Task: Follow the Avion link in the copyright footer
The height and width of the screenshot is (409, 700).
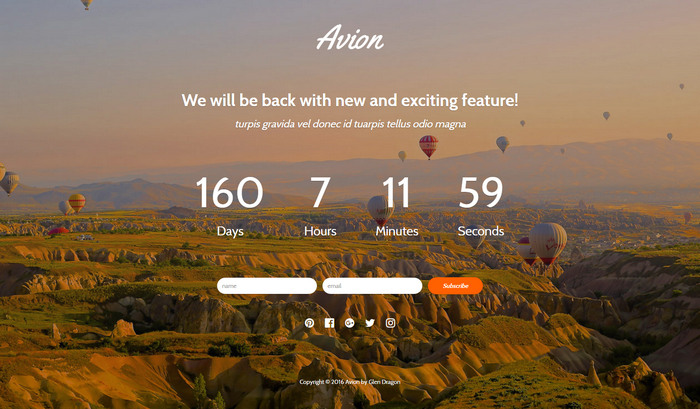Action: 352,382
